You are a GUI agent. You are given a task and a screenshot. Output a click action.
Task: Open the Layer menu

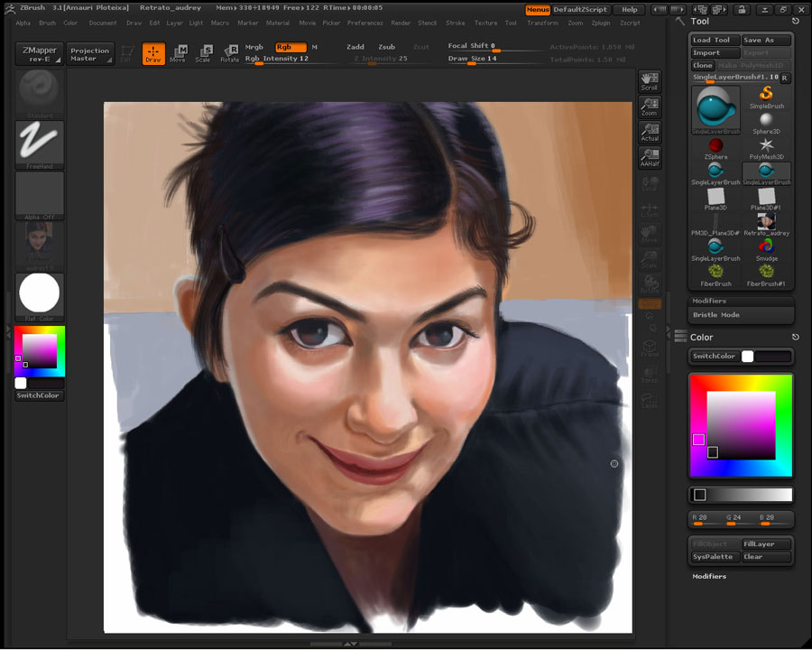click(x=174, y=23)
